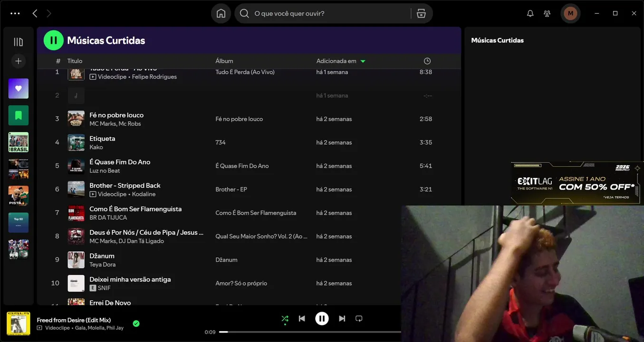This screenshot has height=342, width=644.
Task: Go back with the left arrow
Action: (x=35, y=13)
